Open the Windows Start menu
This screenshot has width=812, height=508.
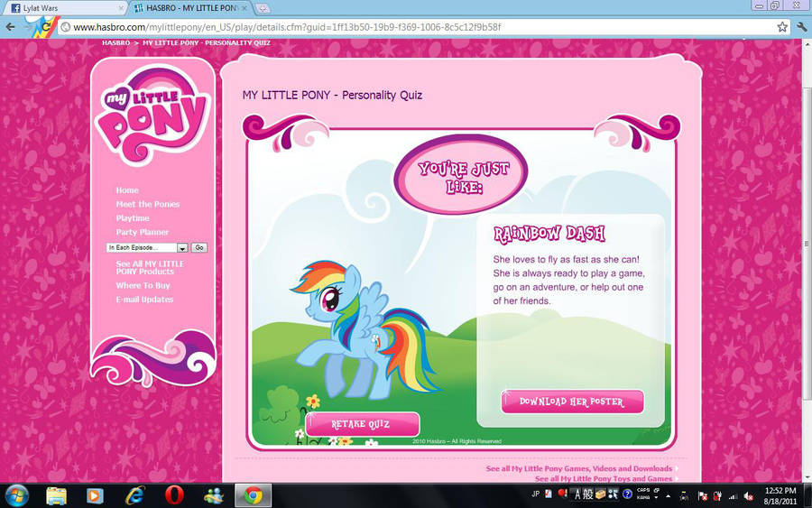click(x=17, y=496)
